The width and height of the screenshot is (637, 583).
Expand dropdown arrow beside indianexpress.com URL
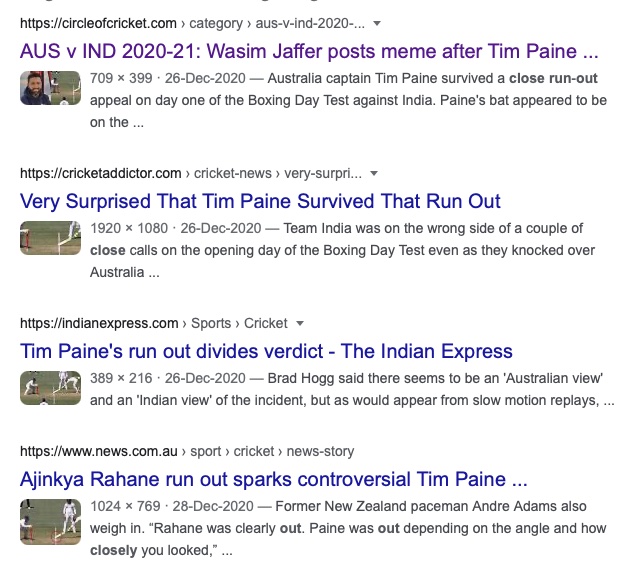[300, 323]
